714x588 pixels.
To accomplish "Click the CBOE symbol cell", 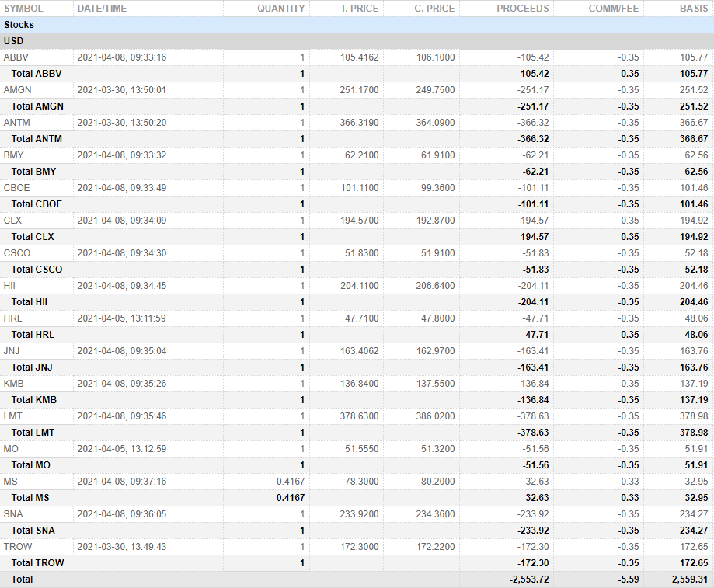I will click(x=17, y=188).
